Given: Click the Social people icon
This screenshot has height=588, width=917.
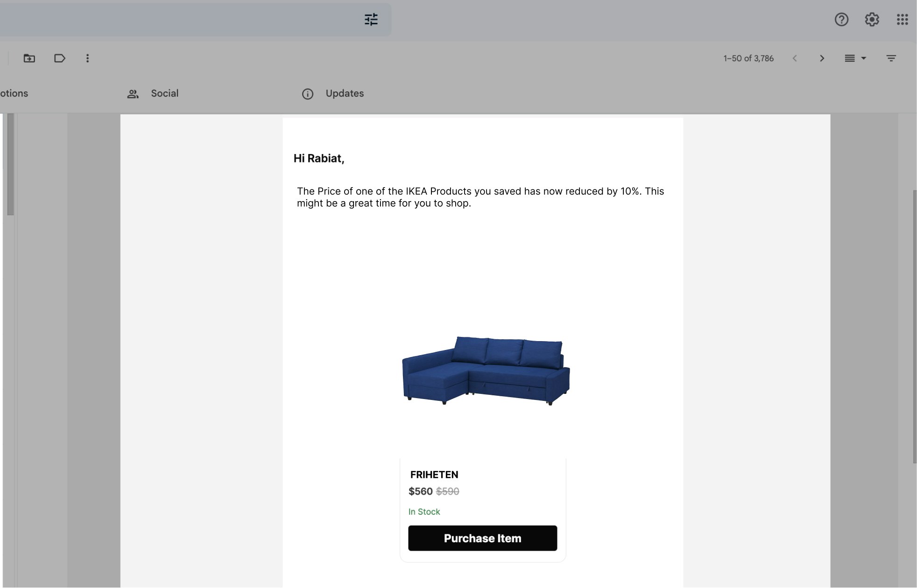Looking at the screenshot, I should pyautogui.click(x=133, y=94).
